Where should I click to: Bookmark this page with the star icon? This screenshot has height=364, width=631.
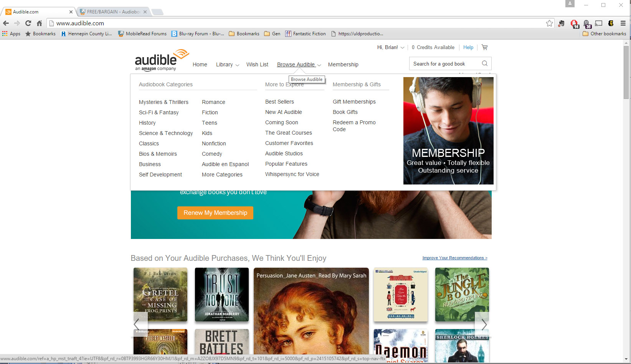point(550,23)
